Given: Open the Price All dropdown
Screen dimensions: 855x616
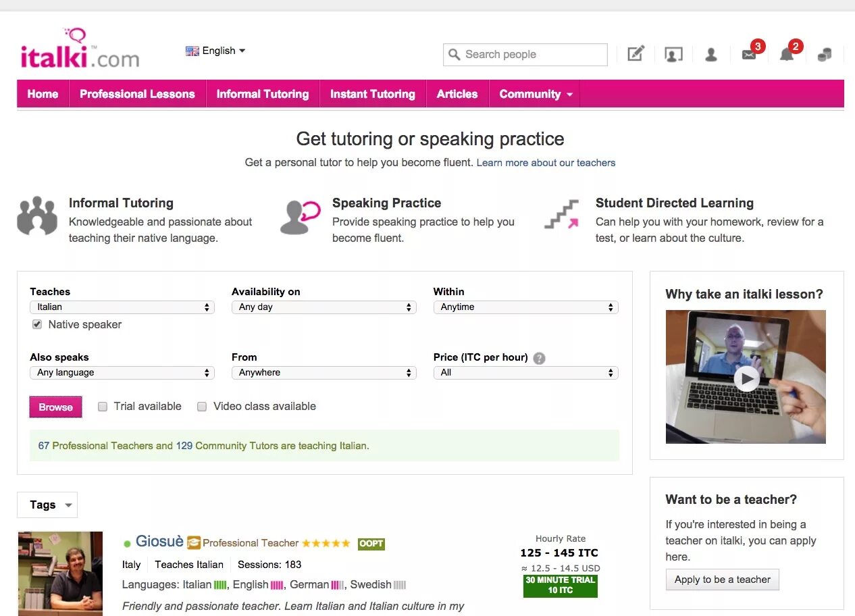Looking at the screenshot, I should 525,373.
